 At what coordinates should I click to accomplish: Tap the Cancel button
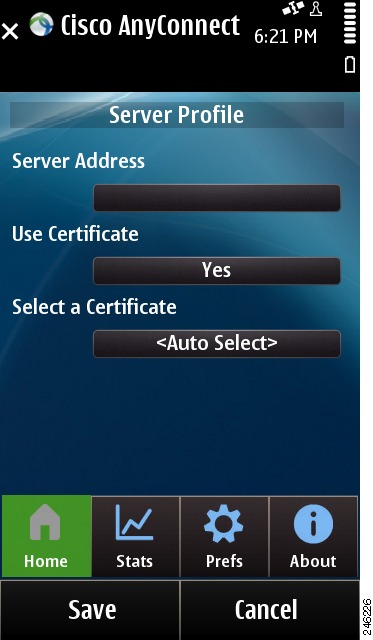pyautogui.click(x=270, y=610)
